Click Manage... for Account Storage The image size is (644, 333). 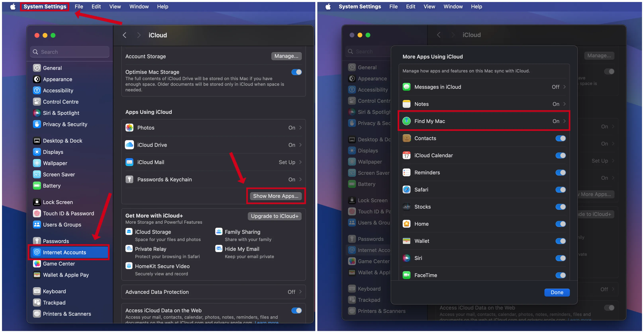pos(286,56)
